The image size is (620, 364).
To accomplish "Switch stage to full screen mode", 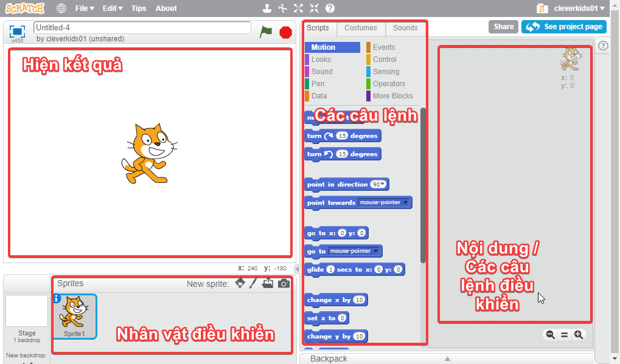I will tap(17, 31).
